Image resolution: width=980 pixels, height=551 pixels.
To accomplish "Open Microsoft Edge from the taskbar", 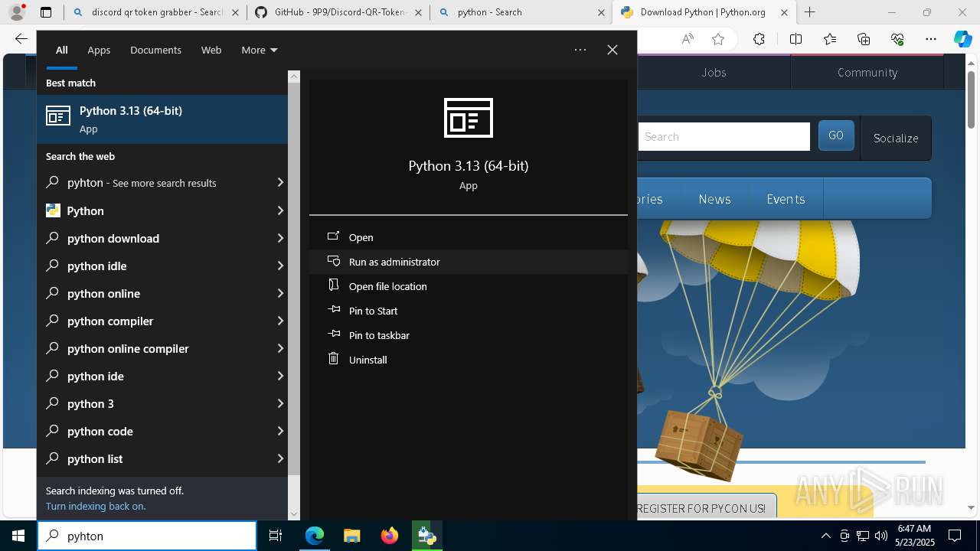I will click(315, 536).
